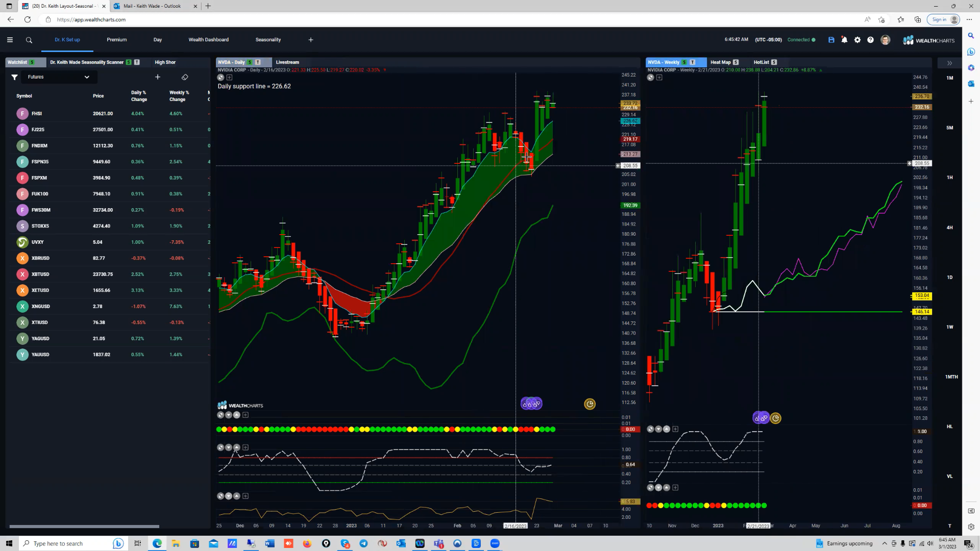This screenshot has width=980, height=551.
Task: Open Bing chat icon in Edge sidebar
Action: pyautogui.click(x=971, y=52)
